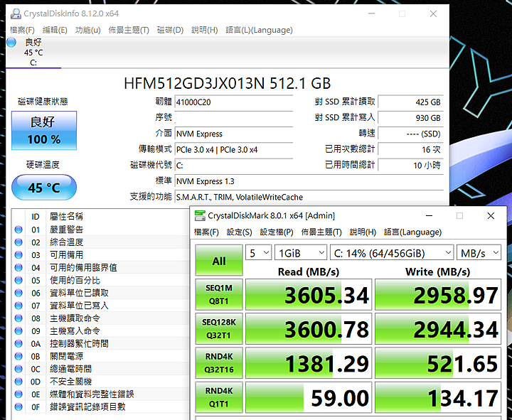Click disk model title HFM512GD3JX013N 512.1 GB
Screen dimensions: 512x420
[x=228, y=83]
